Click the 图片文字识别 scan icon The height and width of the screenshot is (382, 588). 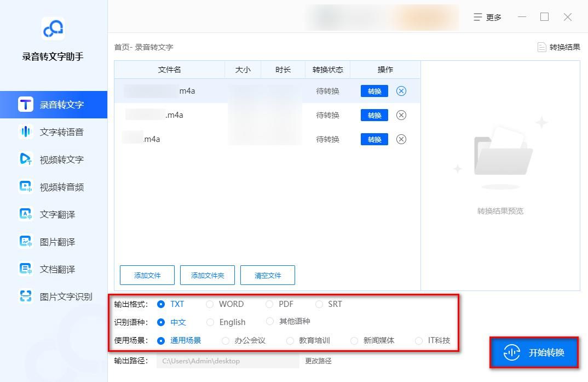[x=26, y=297]
